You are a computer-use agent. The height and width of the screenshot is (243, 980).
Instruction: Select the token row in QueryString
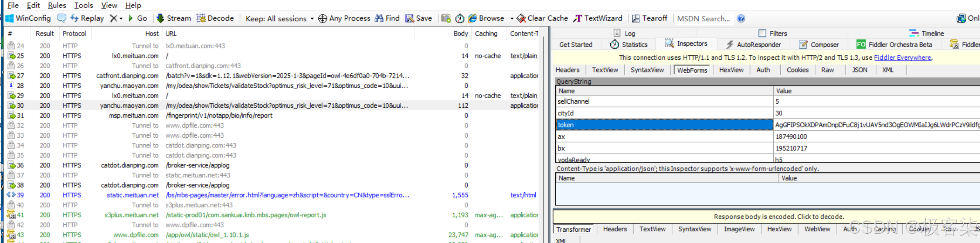(x=767, y=125)
